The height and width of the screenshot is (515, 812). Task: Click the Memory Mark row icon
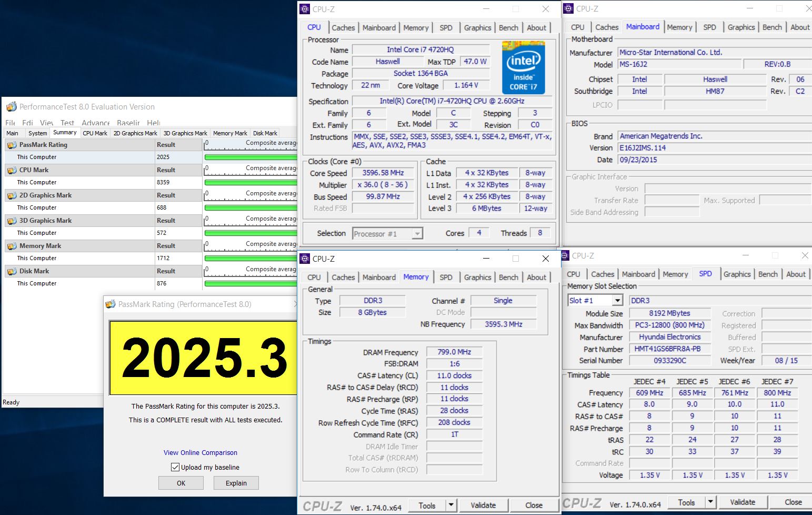click(12, 246)
